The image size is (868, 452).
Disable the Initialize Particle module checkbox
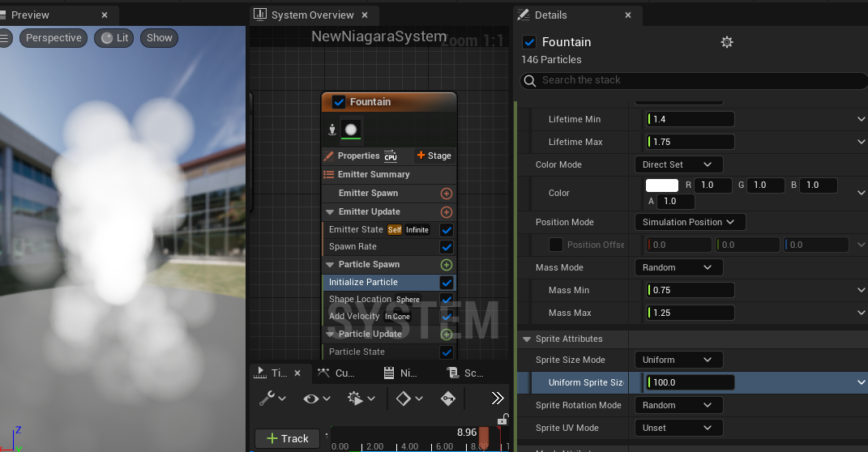[447, 283]
